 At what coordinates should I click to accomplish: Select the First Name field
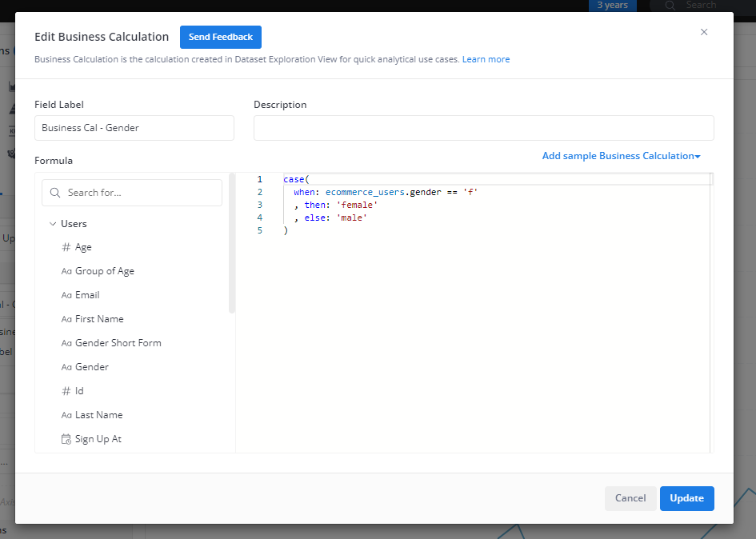coord(99,319)
